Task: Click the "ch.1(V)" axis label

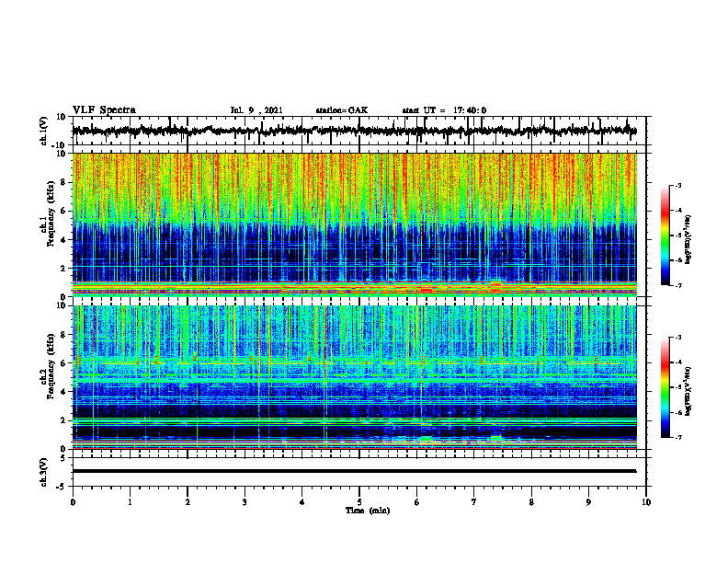Action: click(44, 131)
